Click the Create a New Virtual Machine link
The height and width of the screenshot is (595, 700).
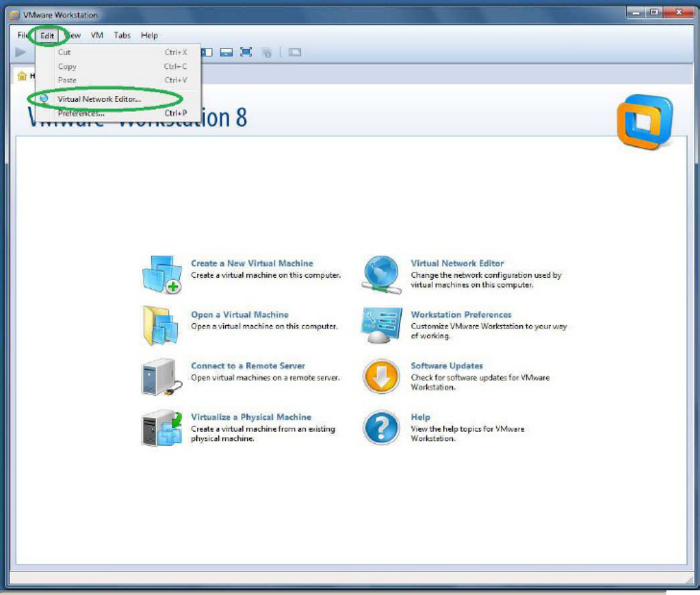[252, 263]
